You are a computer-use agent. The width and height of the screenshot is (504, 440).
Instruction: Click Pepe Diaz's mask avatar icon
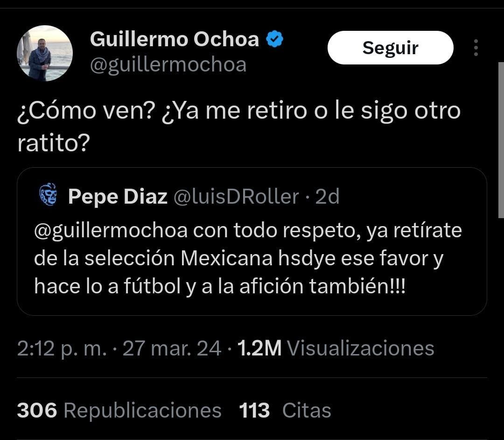48,194
